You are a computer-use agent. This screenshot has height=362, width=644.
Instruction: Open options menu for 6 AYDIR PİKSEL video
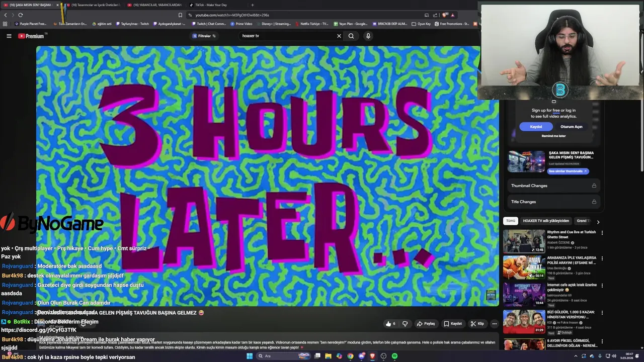click(x=602, y=341)
